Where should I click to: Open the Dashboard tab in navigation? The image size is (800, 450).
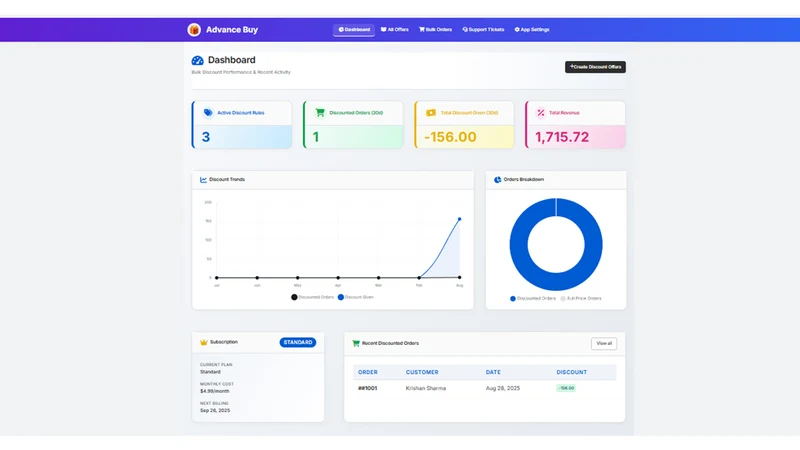coord(354,30)
